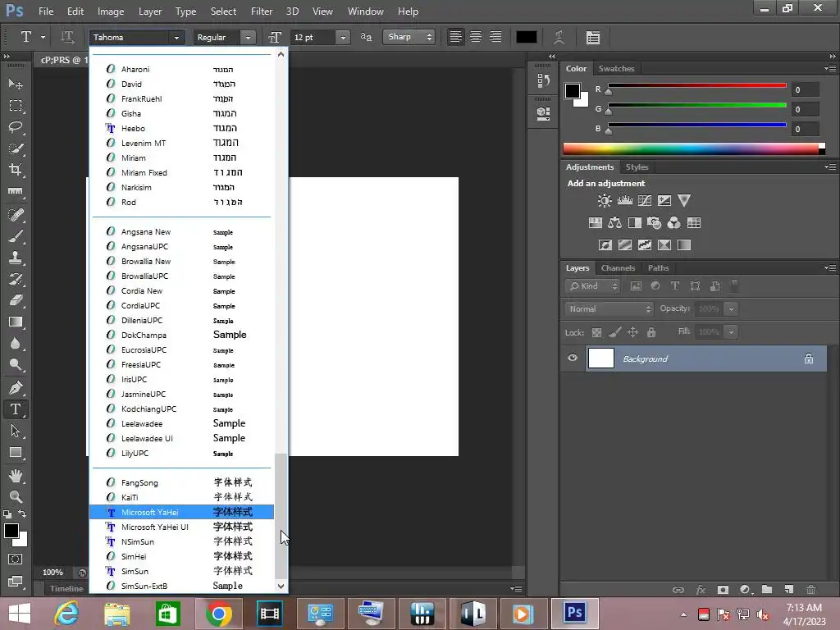Open the Layer menu
The height and width of the screenshot is (630, 840).
tap(150, 11)
